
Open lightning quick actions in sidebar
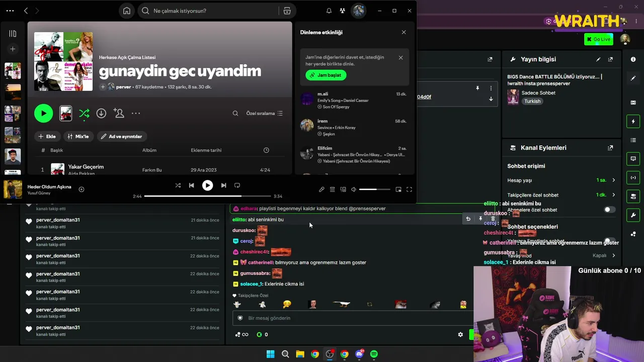click(633, 121)
